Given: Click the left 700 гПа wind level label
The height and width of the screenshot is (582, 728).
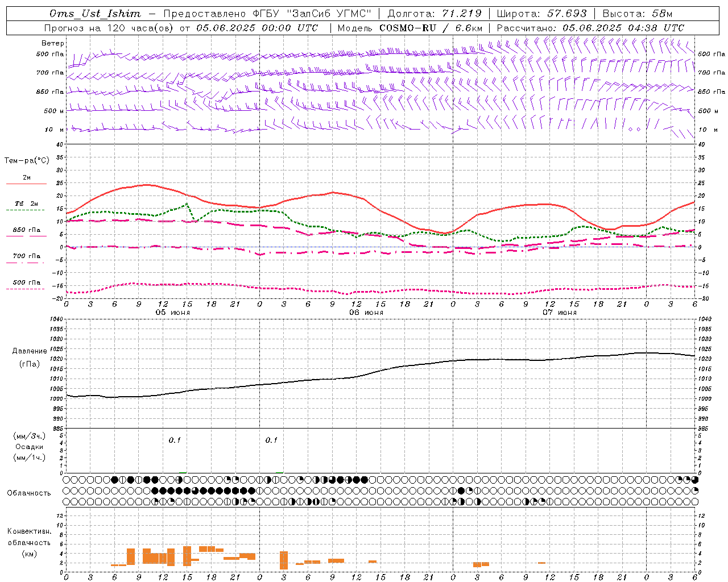Looking at the screenshot, I should 50,73.
